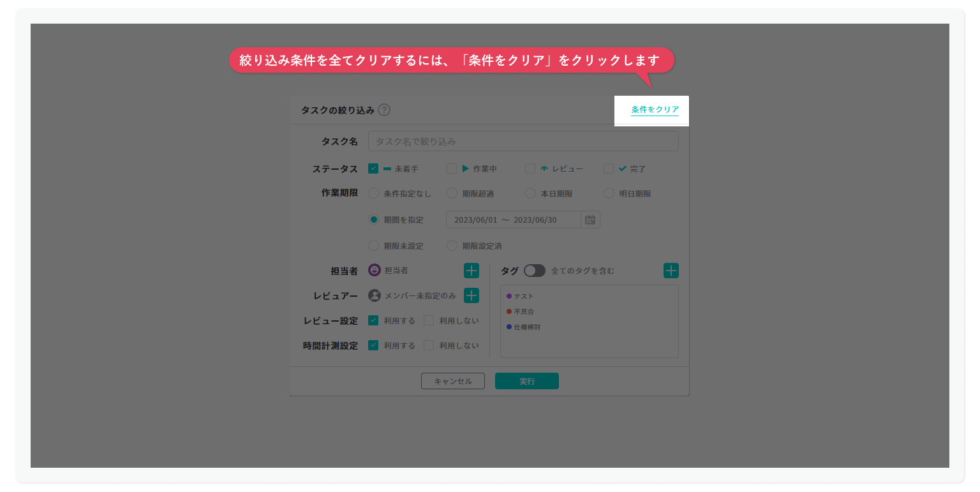Check 時間計測設定 利用しない checkbox

point(429,345)
